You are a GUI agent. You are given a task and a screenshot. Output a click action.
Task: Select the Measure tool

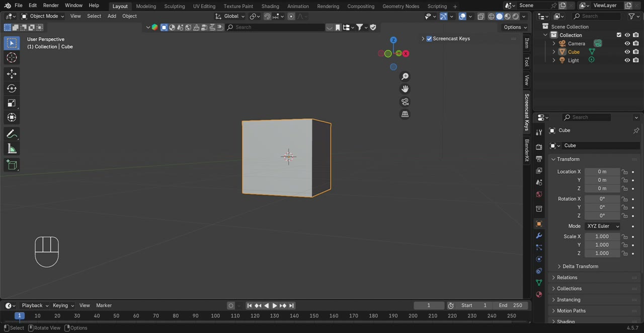12,149
